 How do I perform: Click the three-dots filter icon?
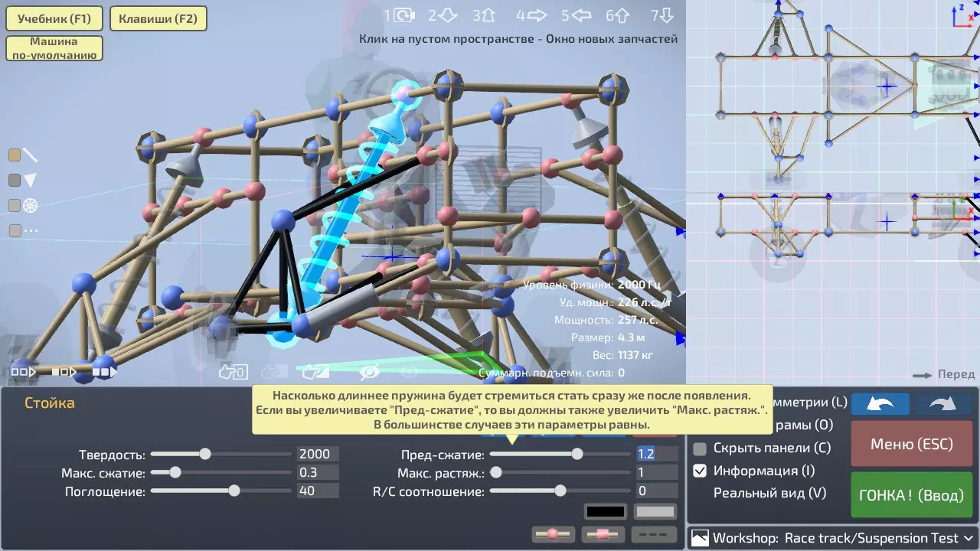coord(31,230)
